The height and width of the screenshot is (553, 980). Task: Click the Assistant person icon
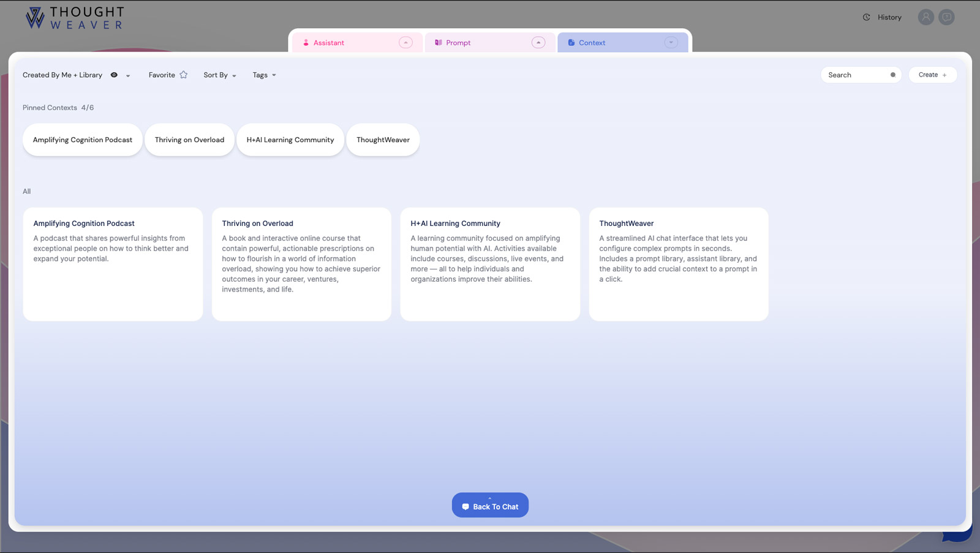point(306,43)
